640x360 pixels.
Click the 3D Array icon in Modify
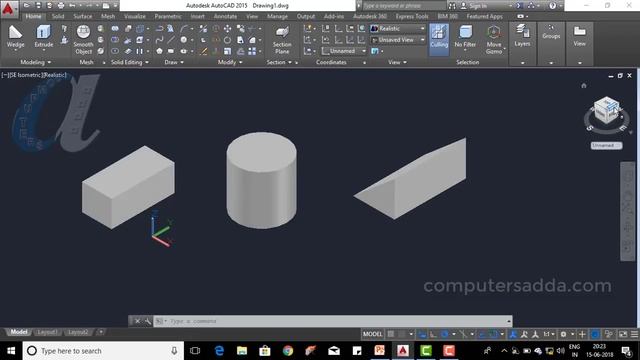point(252,51)
